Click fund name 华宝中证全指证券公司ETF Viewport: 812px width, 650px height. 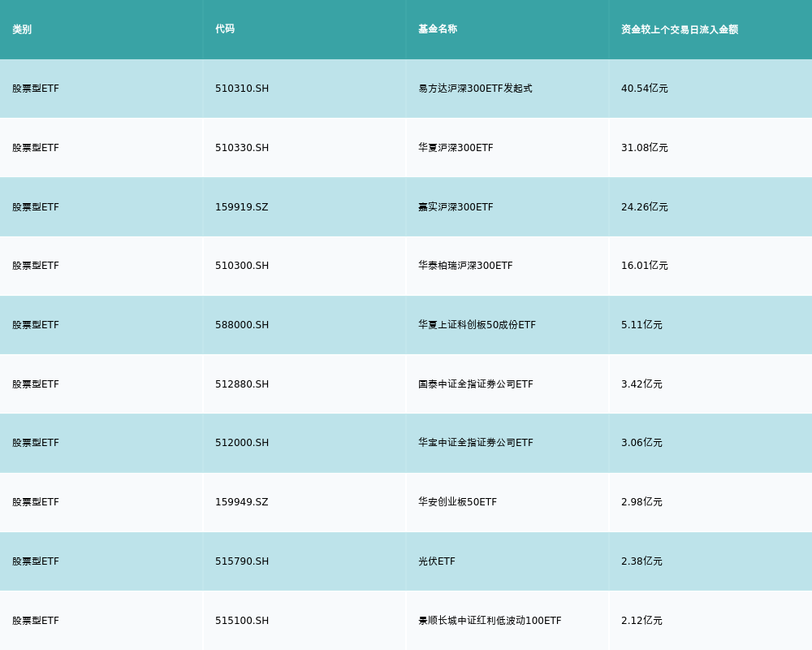[x=476, y=443]
